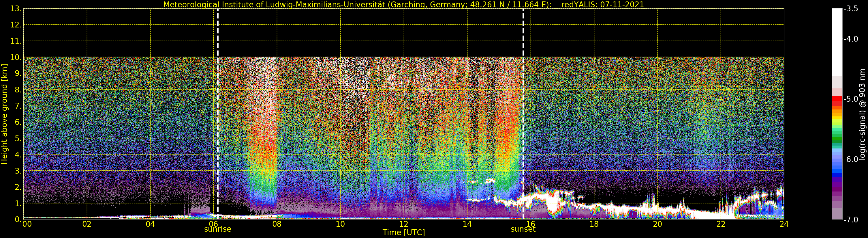Click the 12 tick on the time axis

click(404, 224)
